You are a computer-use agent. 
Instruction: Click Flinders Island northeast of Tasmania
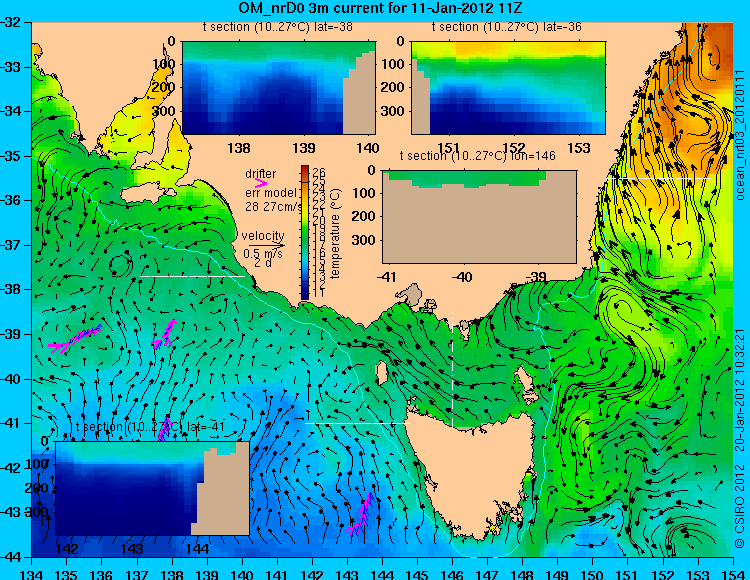pos(524,379)
